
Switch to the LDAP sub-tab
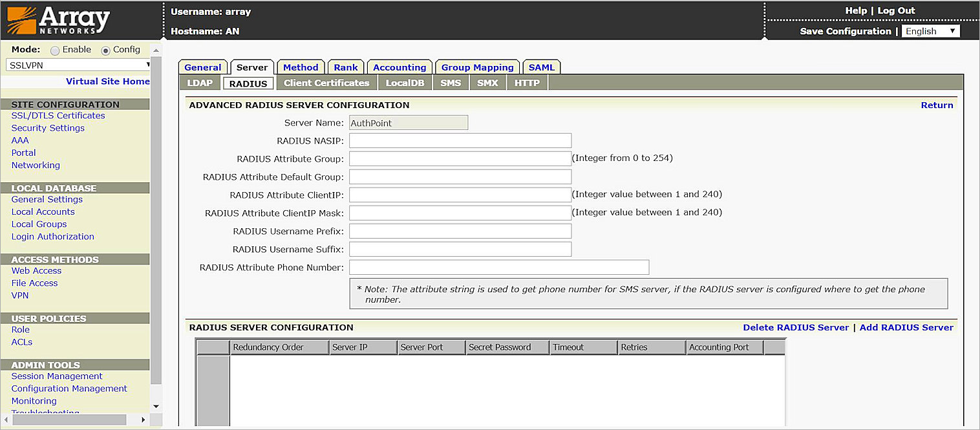coord(200,82)
